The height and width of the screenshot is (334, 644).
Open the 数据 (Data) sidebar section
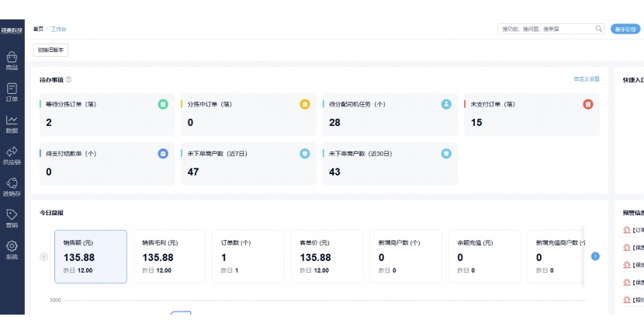coord(12,124)
